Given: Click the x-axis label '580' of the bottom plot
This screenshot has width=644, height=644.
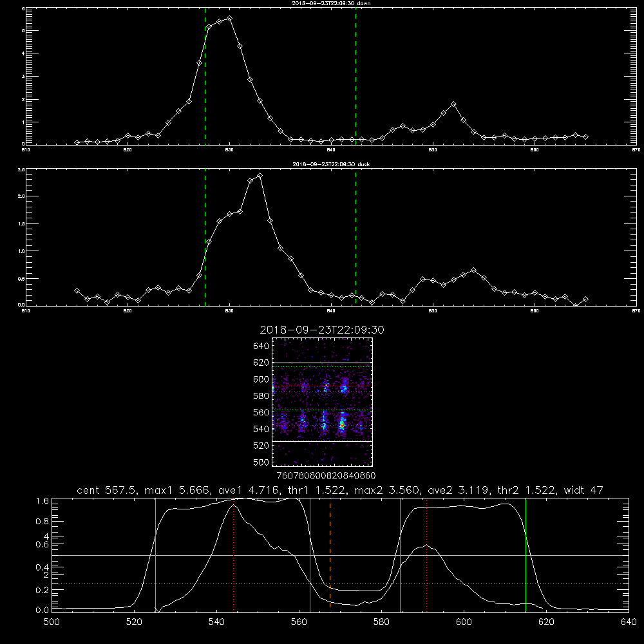Looking at the screenshot, I should (x=381, y=622).
